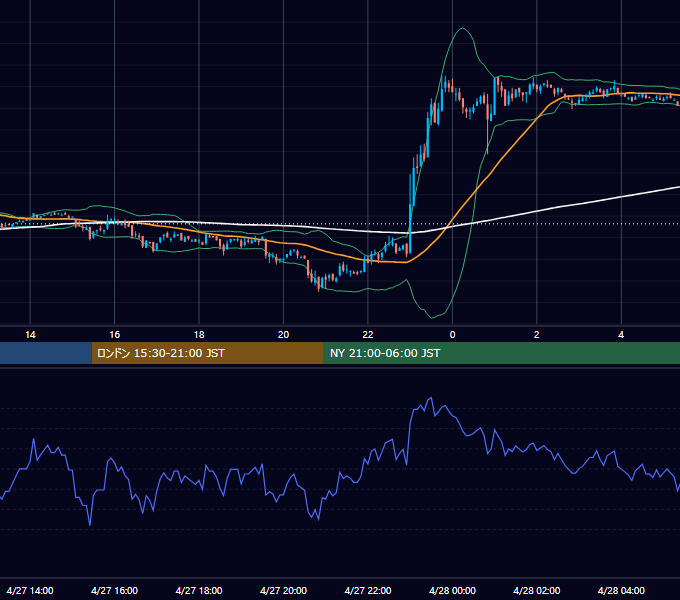This screenshot has height=600, width=680.
Task: Click the 4/27 20:00 label on the indicator axis
Action: coord(283,590)
